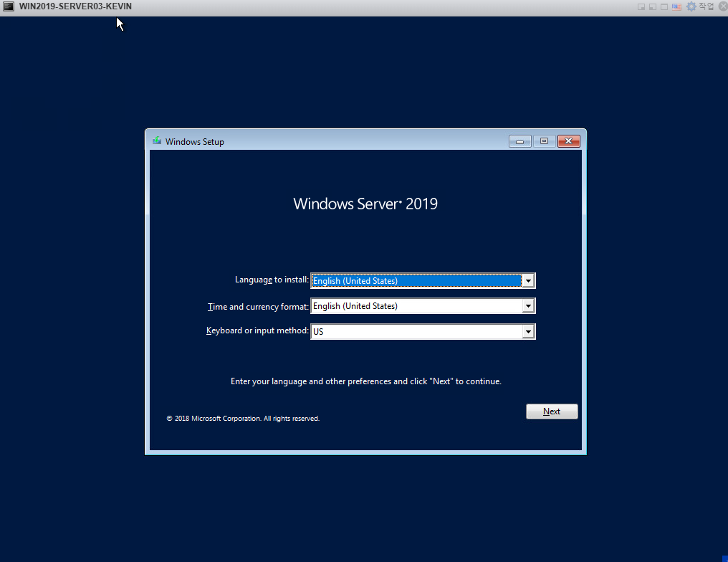Click the WIN2019-SERVER03-KEVIN console title
728x562 pixels.
pyautogui.click(x=75, y=6)
